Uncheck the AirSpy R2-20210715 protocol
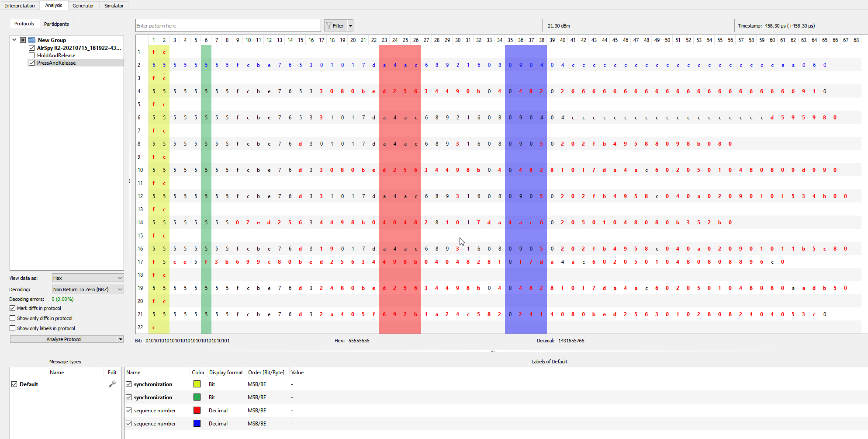Viewport: 868px width, 439px height. pyautogui.click(x=31, y=48)
